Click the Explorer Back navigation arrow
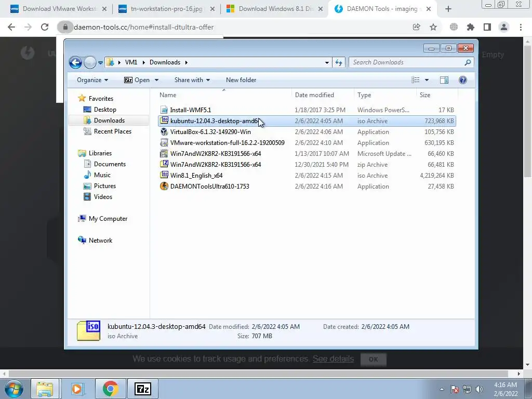 tap(75, 62)
